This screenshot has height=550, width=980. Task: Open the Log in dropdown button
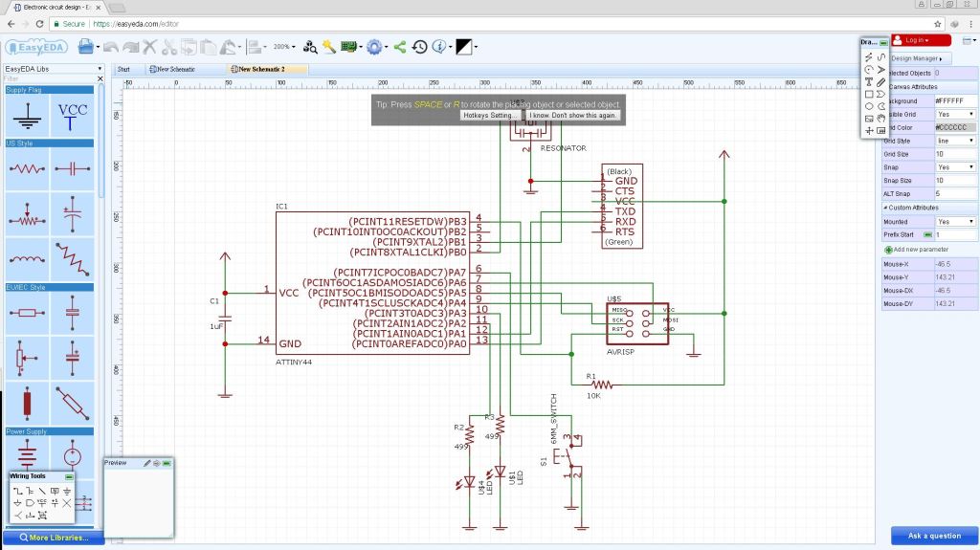pyautogui.click(x=921, y=40)
